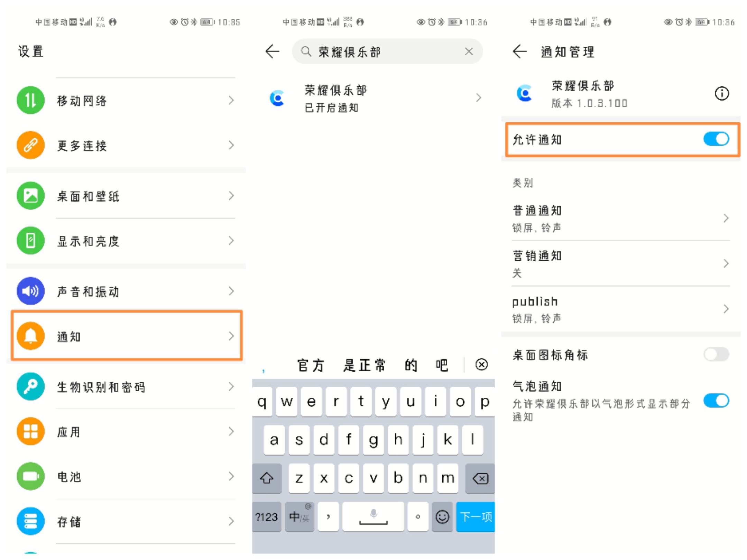This screenshot has width=747, height=560.
Task: Open the 应用 settings entry
Action: (x=126, y=431)
